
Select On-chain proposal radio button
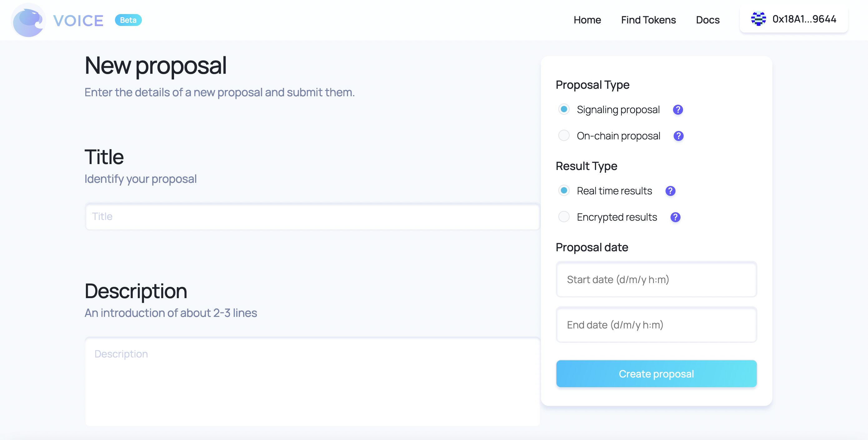pyautogui.click(x=564, y=136)
